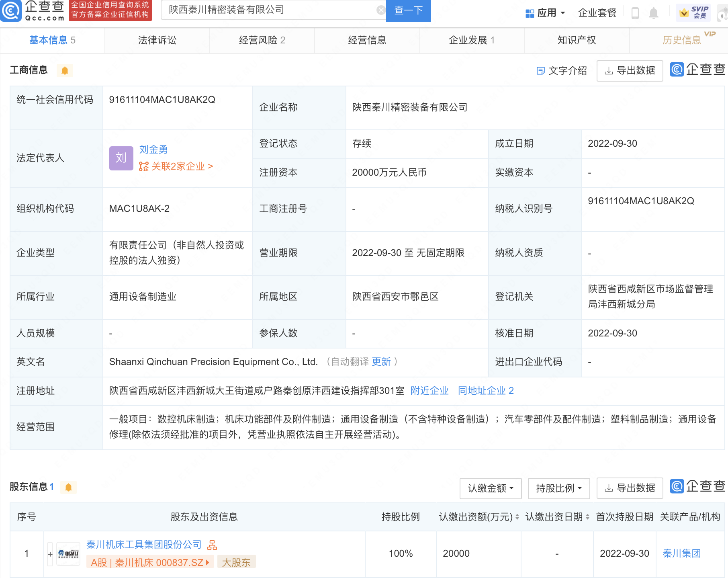Viewport: 728px width, 578px height.
Task: Open the mobile phone app icon
Action: 635,13
